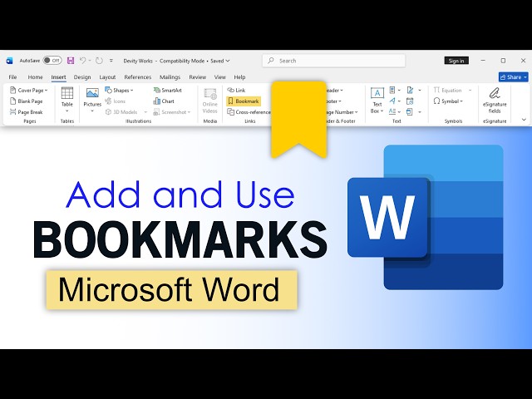Viewport: 532px width, 399px height.
Task: Insert a Chart
Action: click(x=164, y=101)
